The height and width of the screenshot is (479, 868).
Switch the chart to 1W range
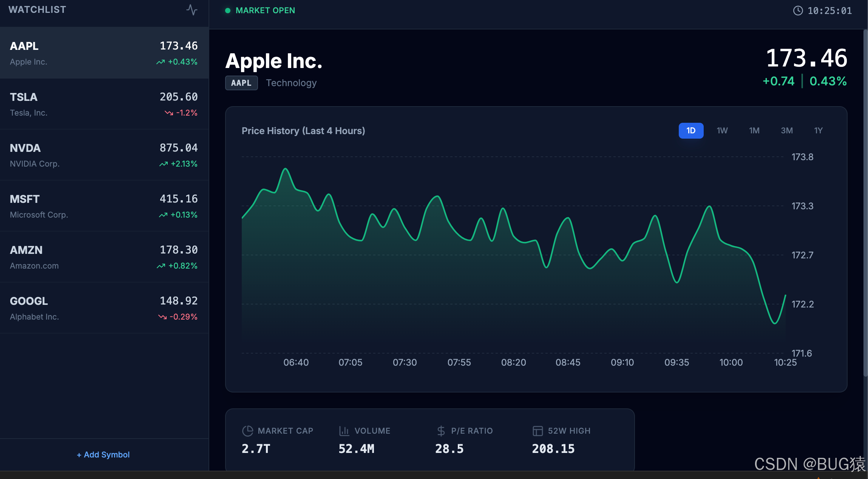722,131
